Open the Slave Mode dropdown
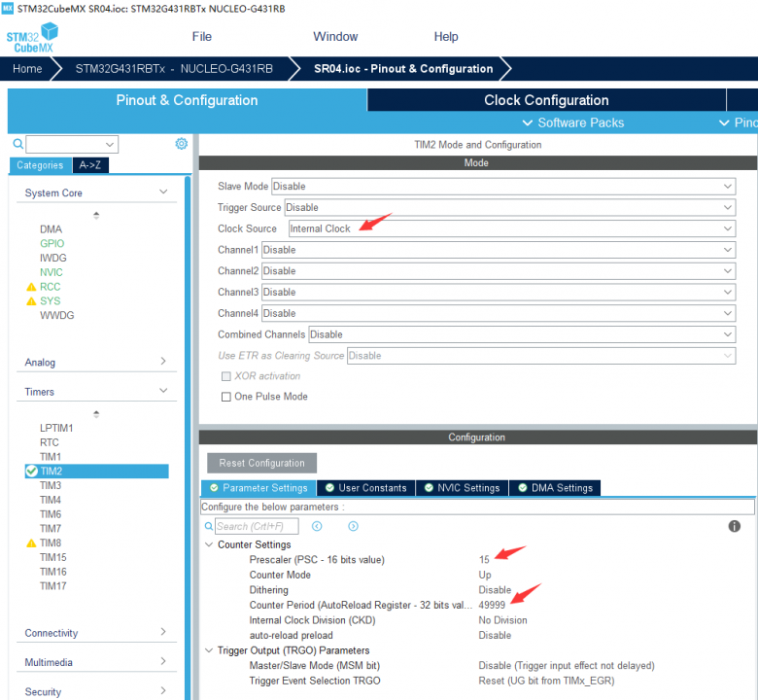Viewport: 758px width, 700px height. coord(503,187)
